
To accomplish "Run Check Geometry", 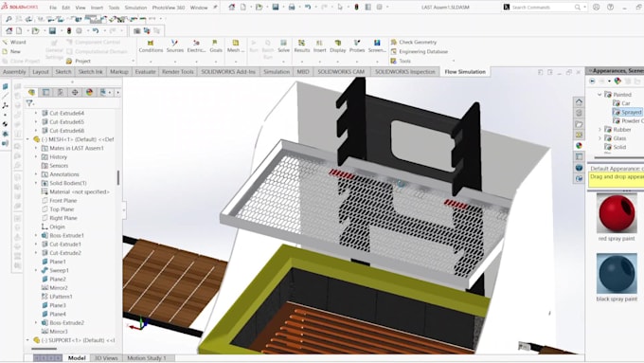I will (x=414, y=42).
